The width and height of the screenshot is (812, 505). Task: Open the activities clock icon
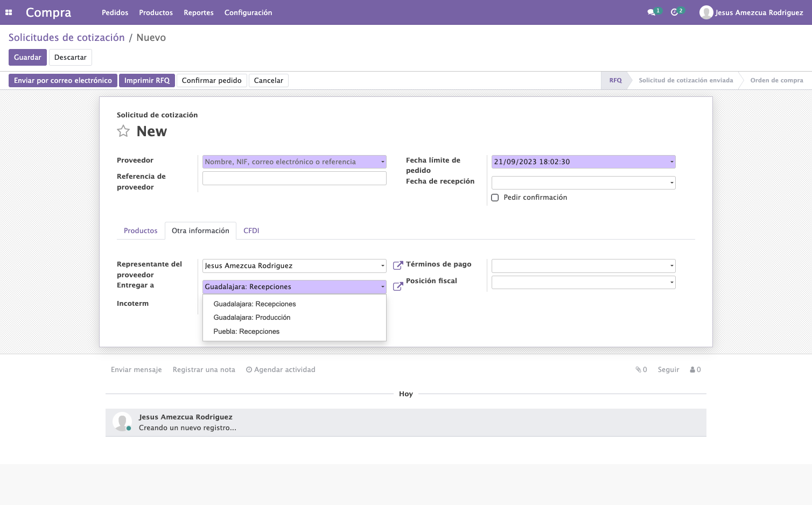674,12
